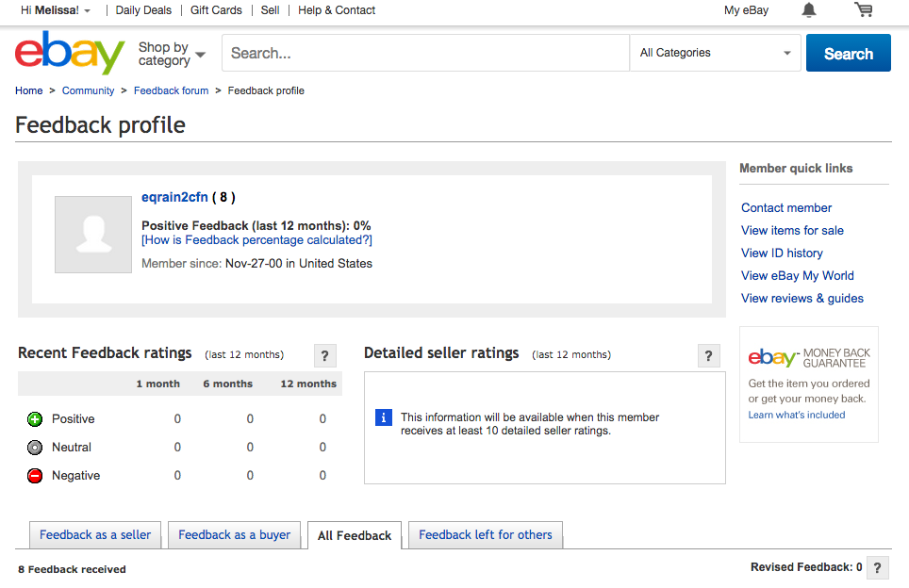Screen dimensions: 909x588
Task: Open My eBay in the header
Action: (x=746, y=10)
